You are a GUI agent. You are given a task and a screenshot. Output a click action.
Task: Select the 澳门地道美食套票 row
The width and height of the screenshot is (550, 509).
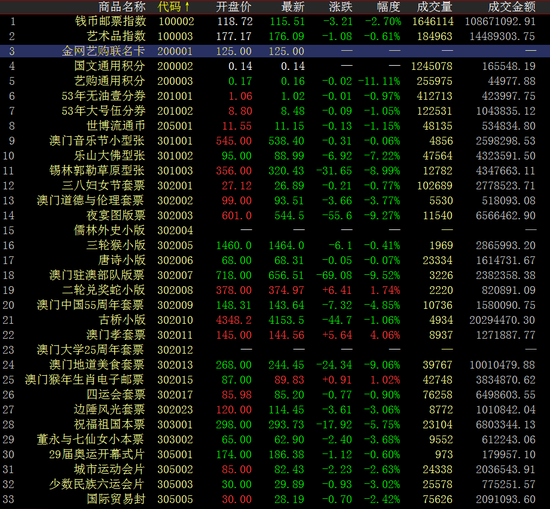(275, 364)
